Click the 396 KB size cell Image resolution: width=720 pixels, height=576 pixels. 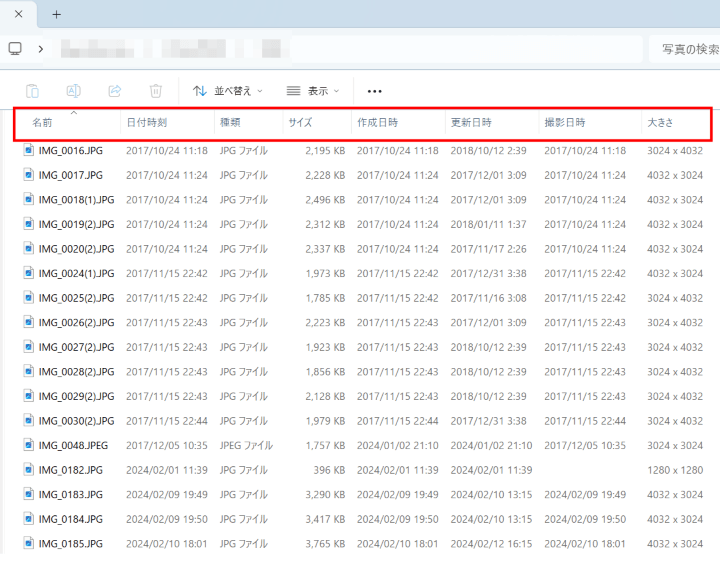click(x=329, y=470)
